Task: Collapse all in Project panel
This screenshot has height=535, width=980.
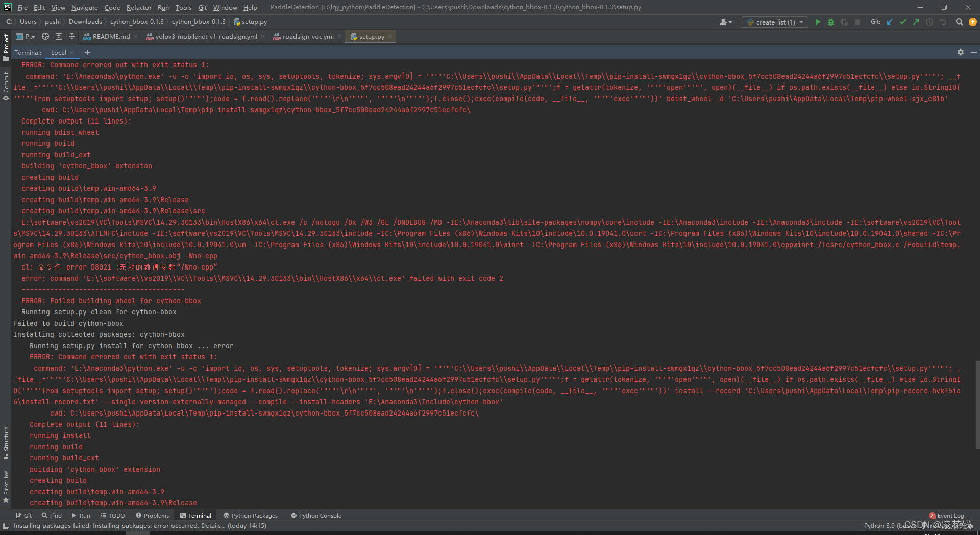Action: (72, 36)
